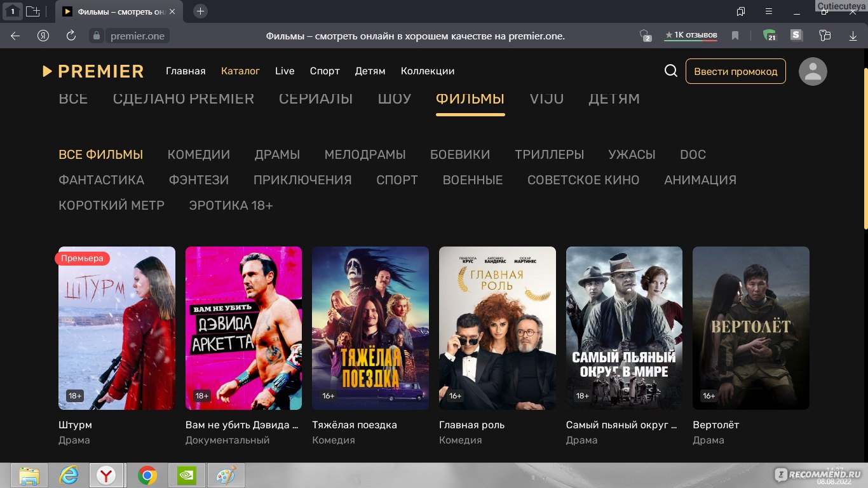
Task: Open the Главная nav item
Action: (186, 71)
